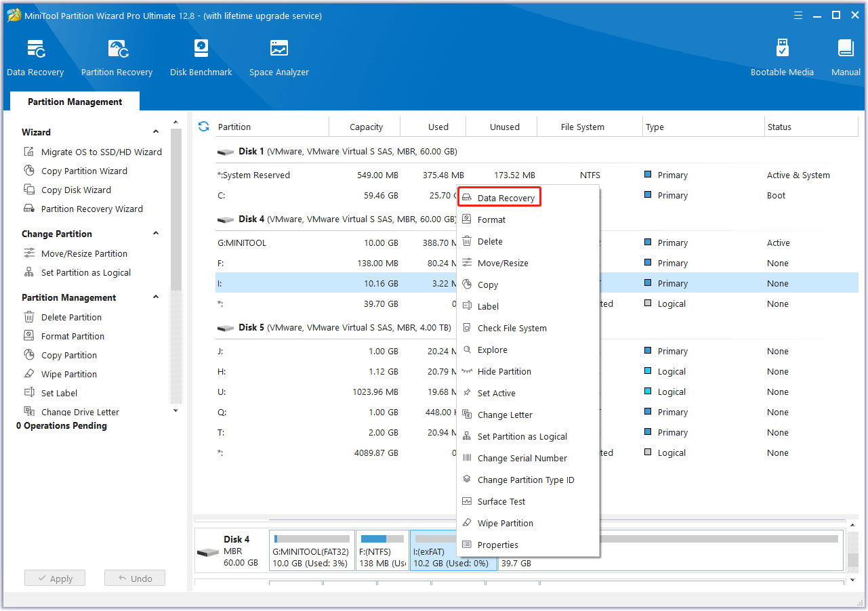This screenshot has height=611, width=868.
Task: Choose Change Letter in the context menu
Action: pyautogui.click(x=529, y=415)
